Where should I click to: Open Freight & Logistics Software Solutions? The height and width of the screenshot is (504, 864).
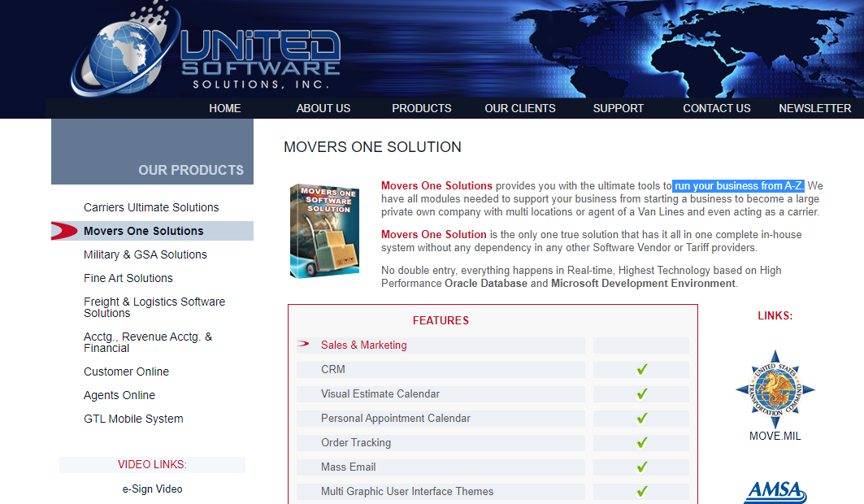(154, 307)
